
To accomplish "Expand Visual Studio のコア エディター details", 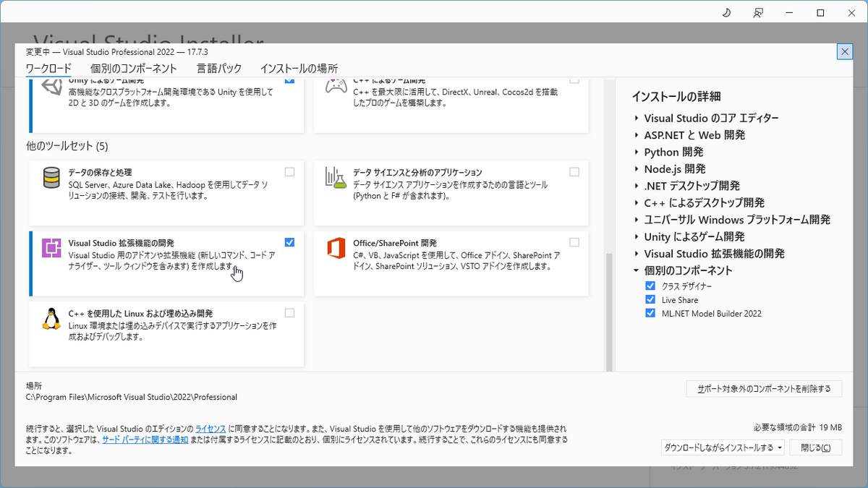I will (x=636, y=118).
